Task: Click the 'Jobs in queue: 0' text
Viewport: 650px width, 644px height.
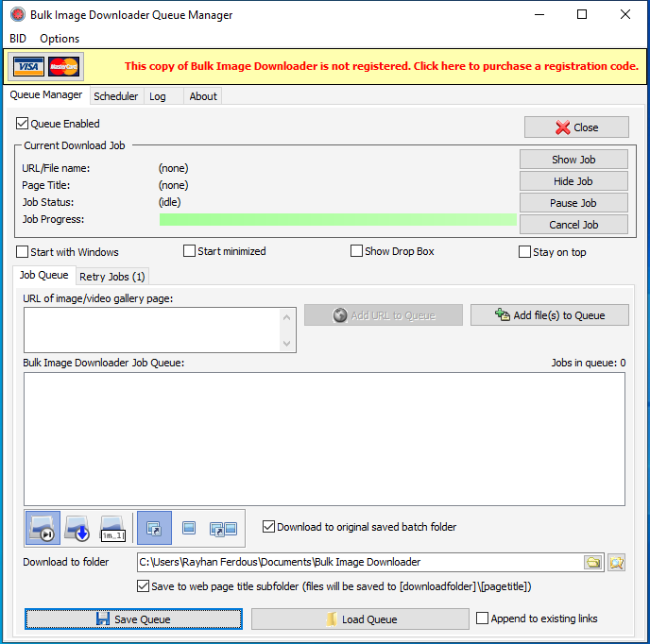Action: pos(589,363)
